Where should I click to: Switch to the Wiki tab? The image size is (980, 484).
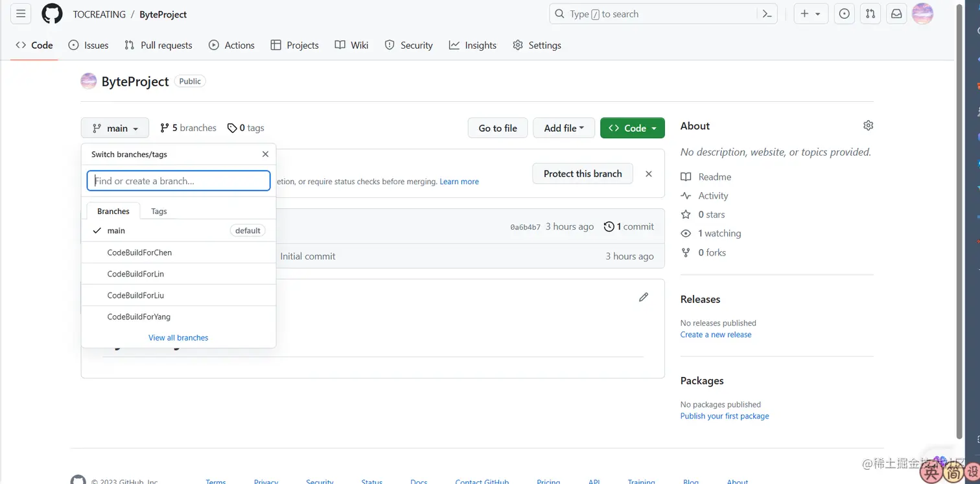pos(351,45)
